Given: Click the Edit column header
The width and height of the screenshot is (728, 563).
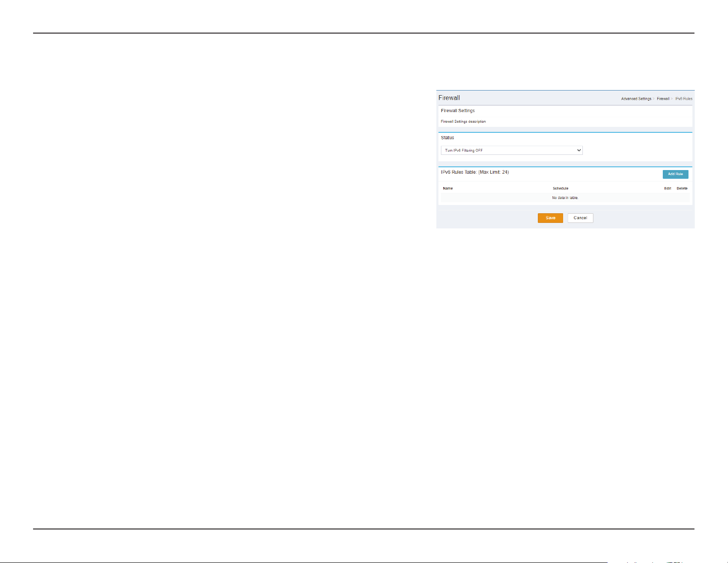Looking at the screenshot, I should (667, 188).
